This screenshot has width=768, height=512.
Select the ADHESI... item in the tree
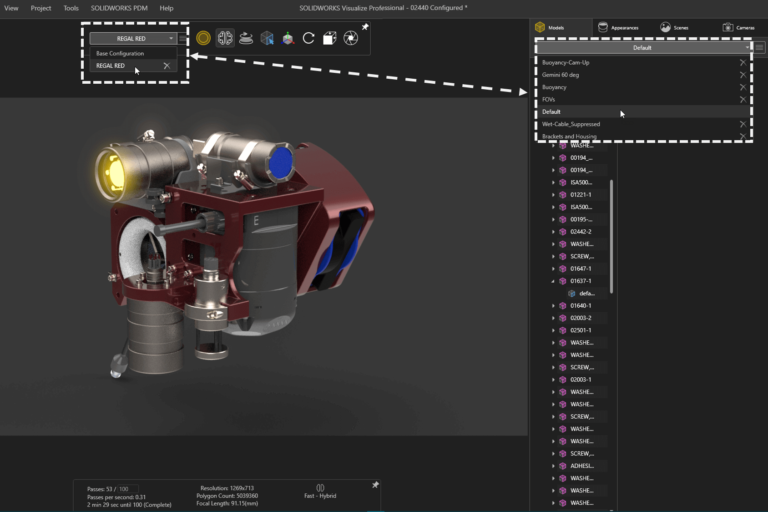pyautogui.click(x=582, y=466)
